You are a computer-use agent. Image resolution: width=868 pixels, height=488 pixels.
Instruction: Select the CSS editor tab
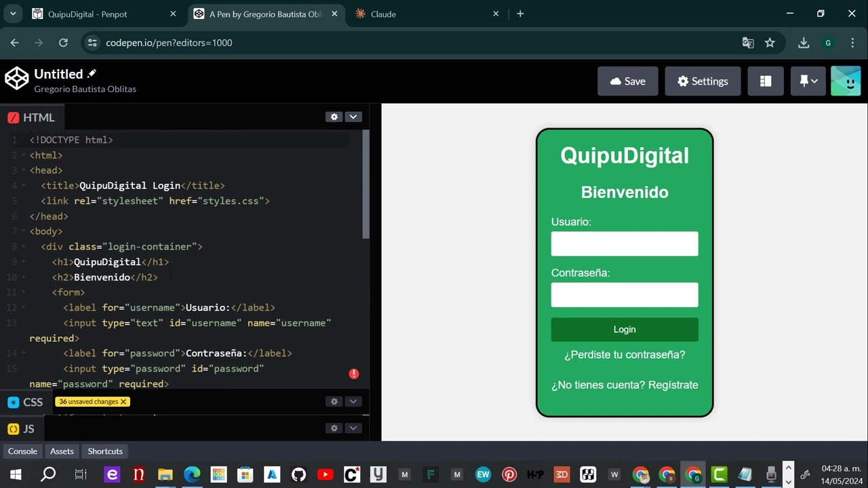point(26,402)
